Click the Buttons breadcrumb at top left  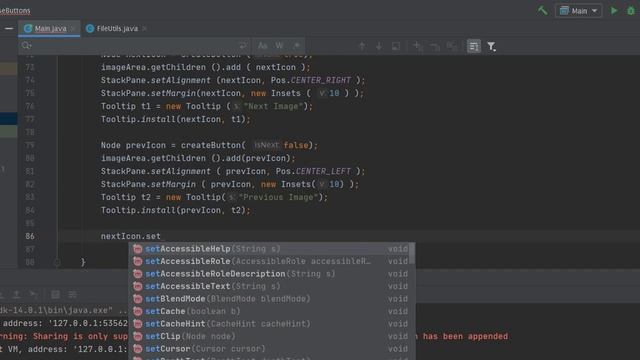pos(15,10)
